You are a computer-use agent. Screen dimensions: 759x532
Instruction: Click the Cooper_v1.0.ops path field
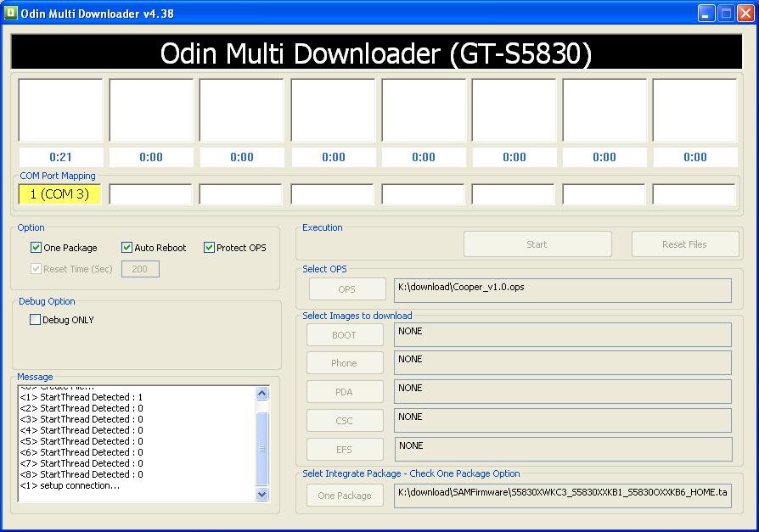point(563,290)
